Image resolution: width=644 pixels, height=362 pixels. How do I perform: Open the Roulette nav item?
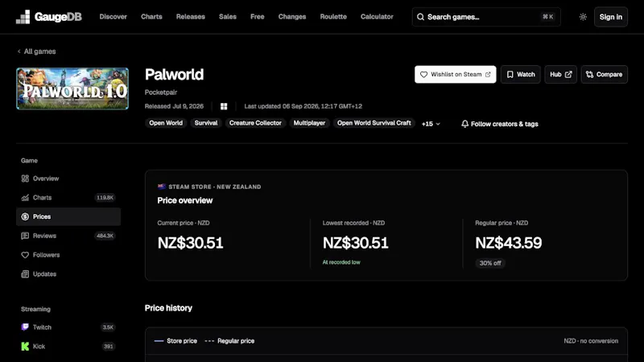click(x=333, y=17)
